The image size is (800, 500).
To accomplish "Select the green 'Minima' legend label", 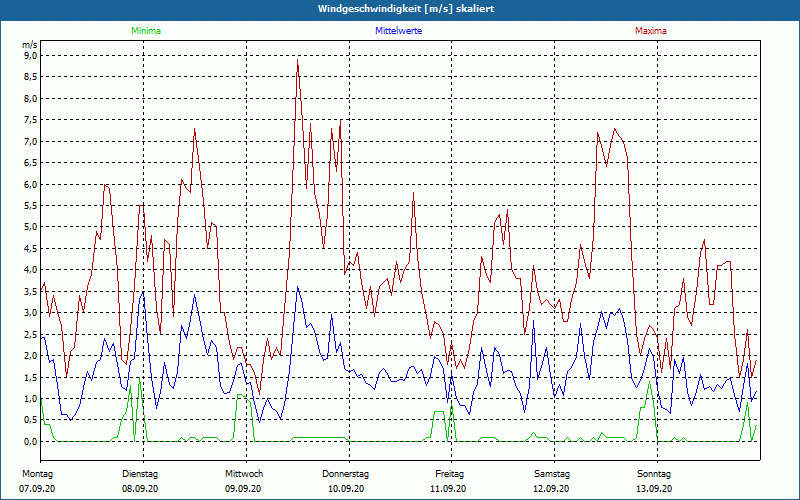I will 146,31.
